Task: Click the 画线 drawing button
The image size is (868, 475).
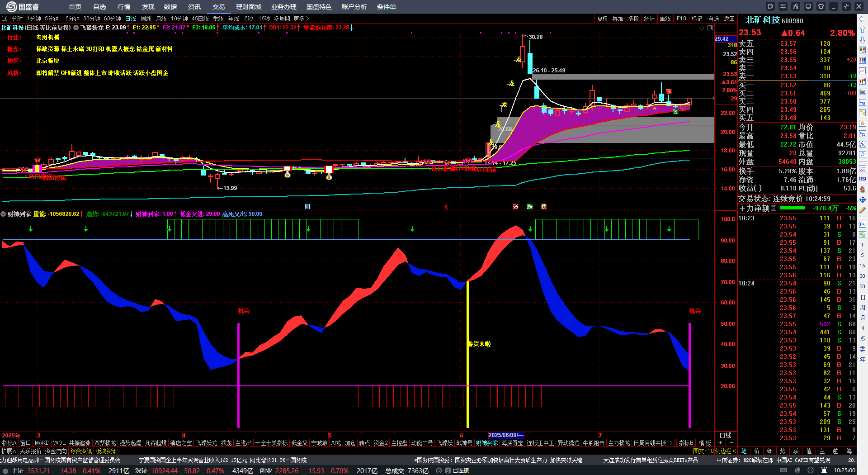Action: pos(665,19)
